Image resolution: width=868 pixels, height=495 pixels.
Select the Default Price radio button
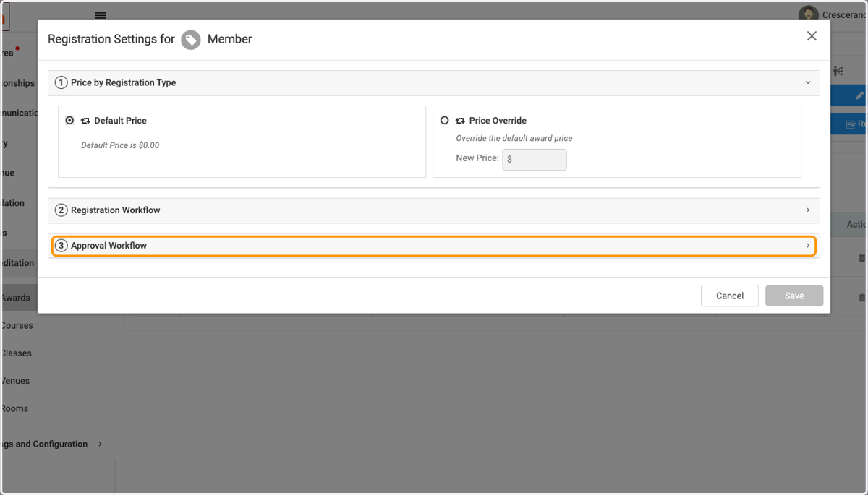tap(69, 121)
